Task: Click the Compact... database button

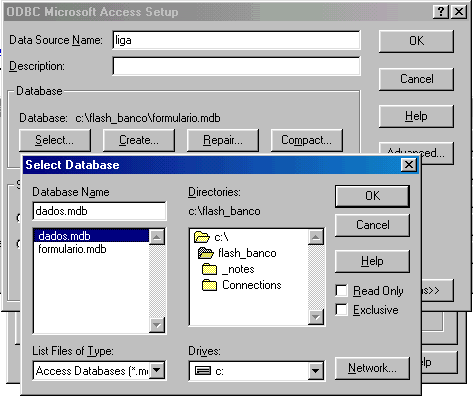Action: point(307,140)
